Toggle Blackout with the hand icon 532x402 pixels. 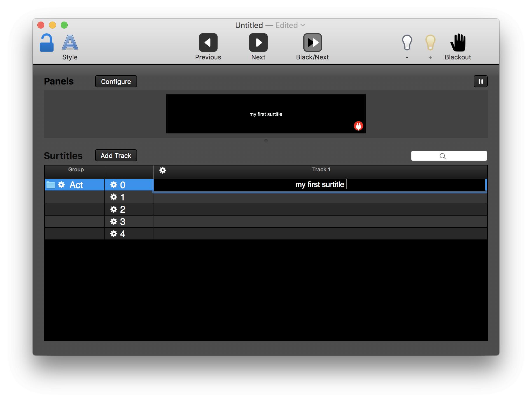point(458,43)
